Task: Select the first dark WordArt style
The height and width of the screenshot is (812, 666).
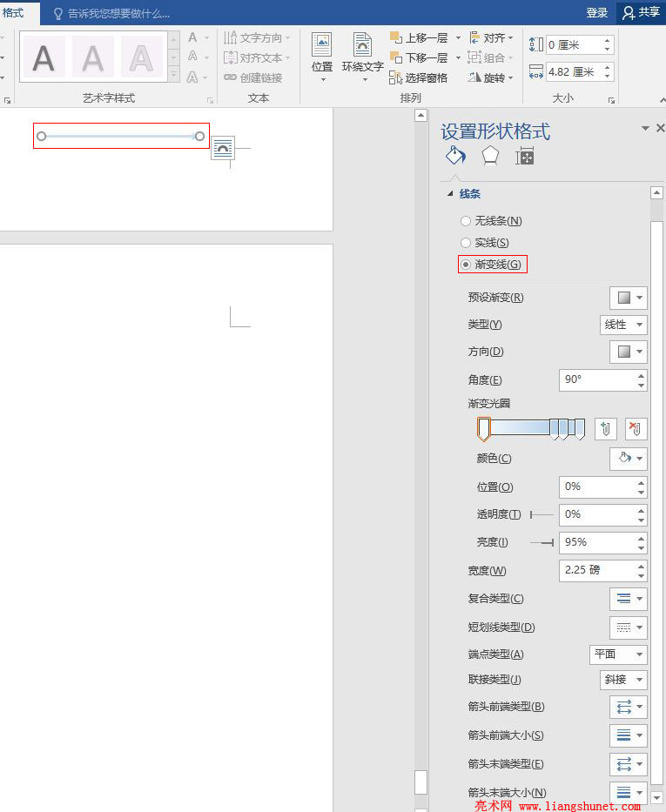Action: click(44, 57)
